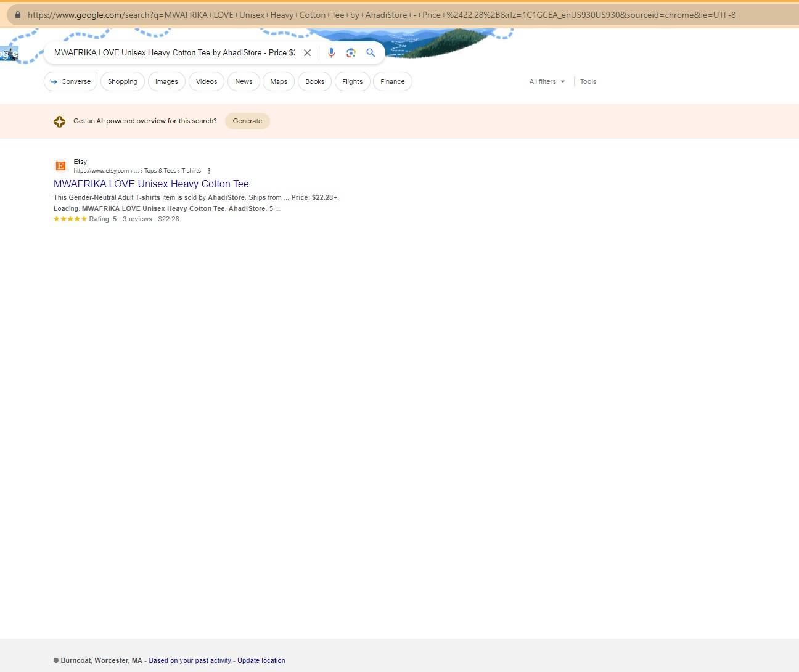Image resolution: width=799 pixels, height=672 pixels.
Task: Start voice search with the microphone icon
Action: pos(331,53)
